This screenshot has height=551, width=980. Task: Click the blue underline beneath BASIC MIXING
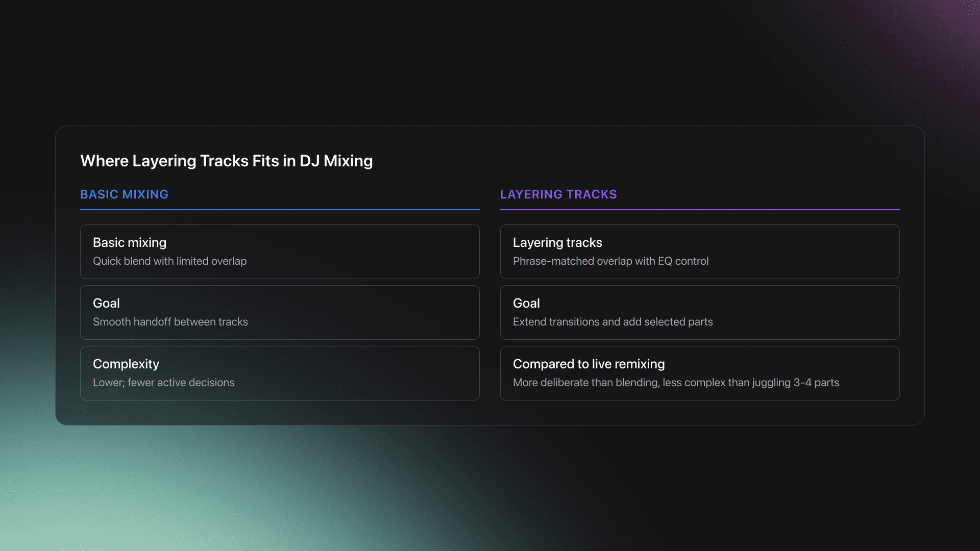coord(280,210)
